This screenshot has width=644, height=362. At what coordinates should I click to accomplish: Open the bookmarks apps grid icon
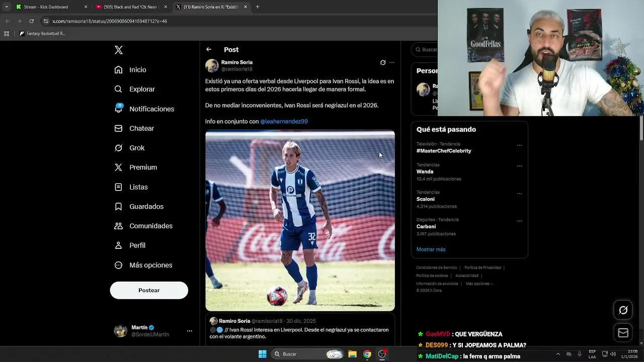coord(7,34)
